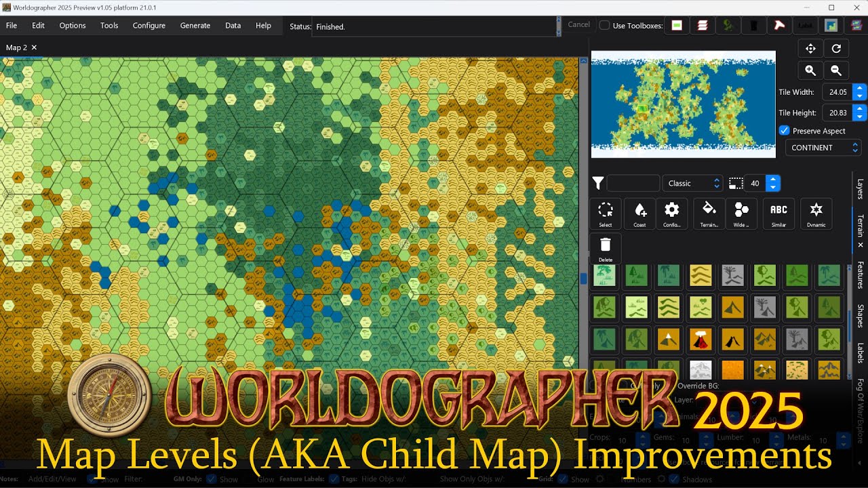Toggle the GM Only Show checkbox
Viewport: 868px width, 488px height.
coord(212,479)
